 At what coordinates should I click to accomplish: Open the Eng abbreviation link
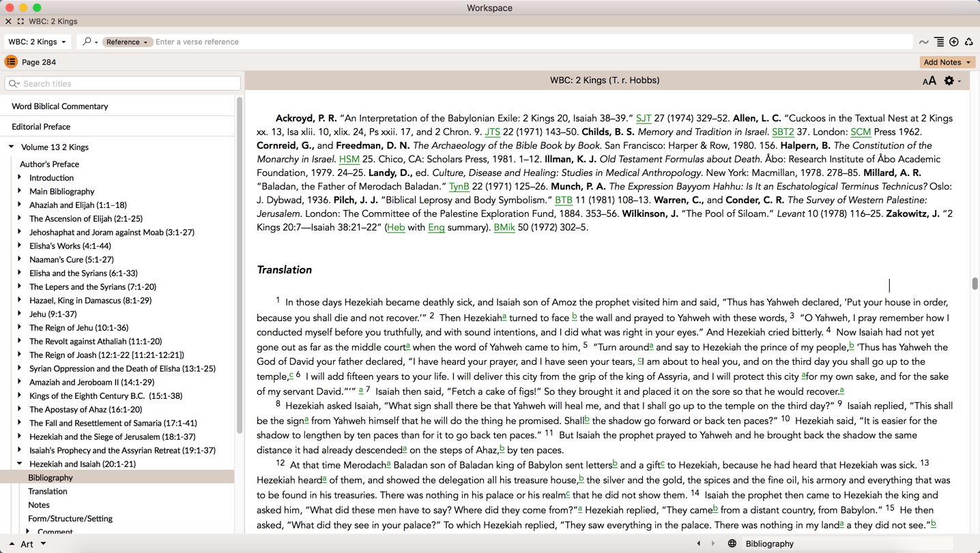point(436,228)
